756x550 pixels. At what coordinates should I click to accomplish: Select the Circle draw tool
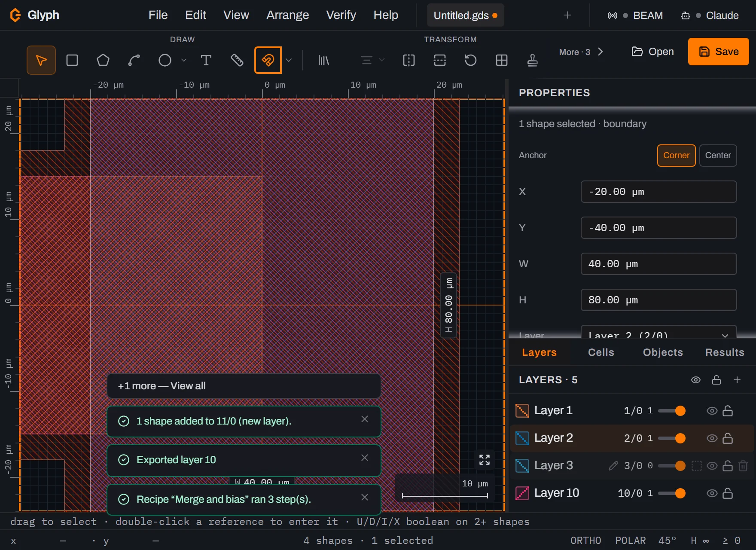pos(165,60)
